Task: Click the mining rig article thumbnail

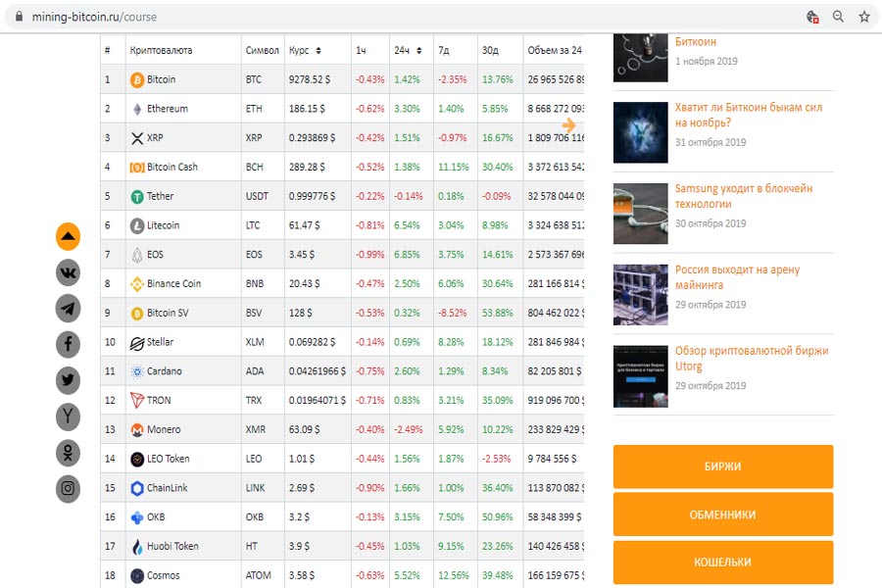Action: pyautogui.click(x=641, y=295)
